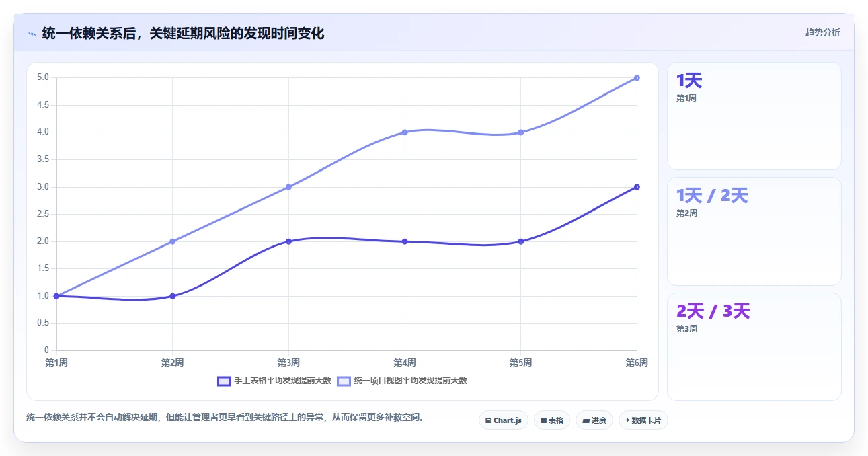Click the 趋势分析 label in header

(822, 32)
